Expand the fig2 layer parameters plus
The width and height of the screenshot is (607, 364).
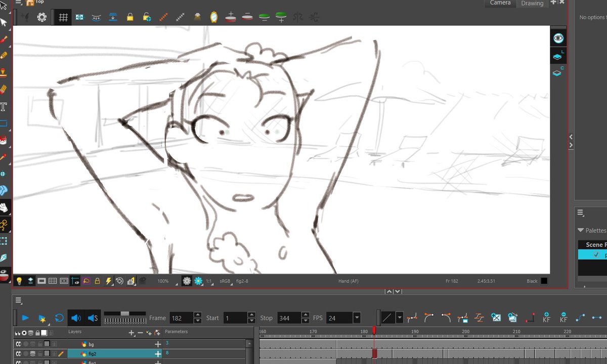coord(158,353)
